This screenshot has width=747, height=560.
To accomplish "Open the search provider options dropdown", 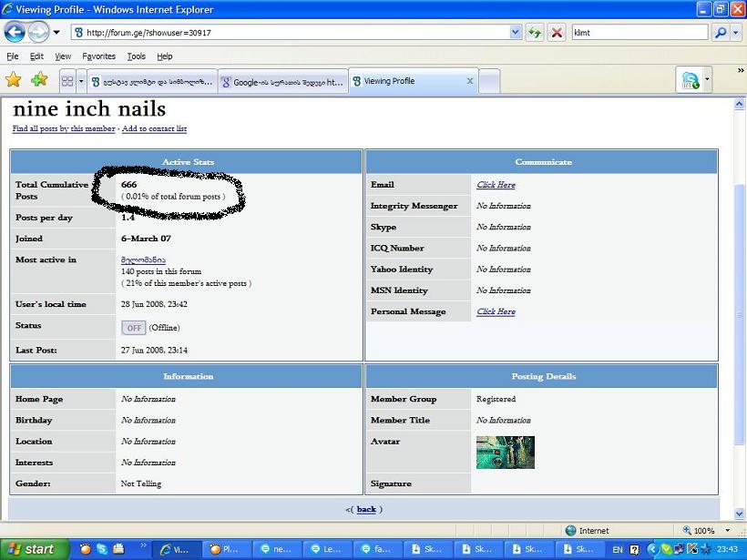I will [735, 33].
